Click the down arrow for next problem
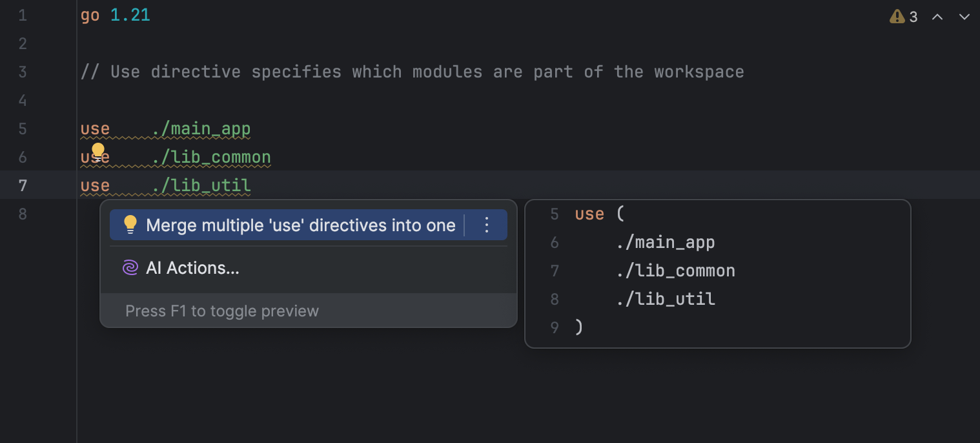This screenshot has width=980, height=443. (964, 17)
